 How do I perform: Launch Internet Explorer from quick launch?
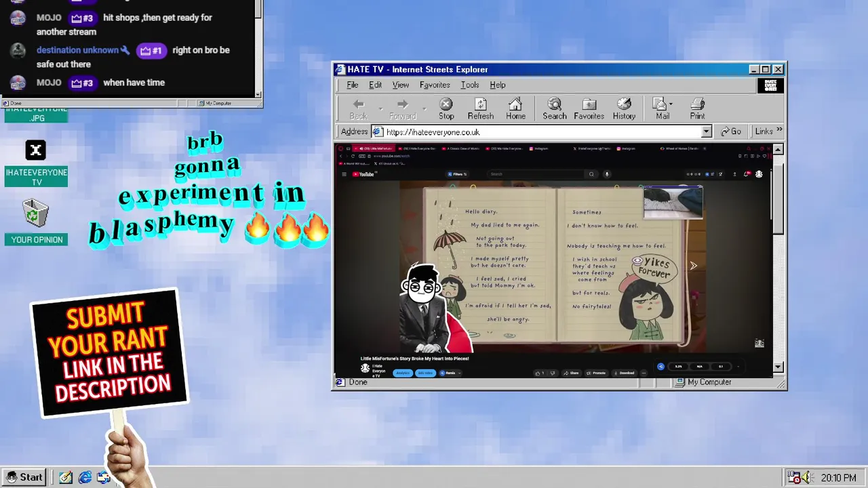click(x=85, y=478)
